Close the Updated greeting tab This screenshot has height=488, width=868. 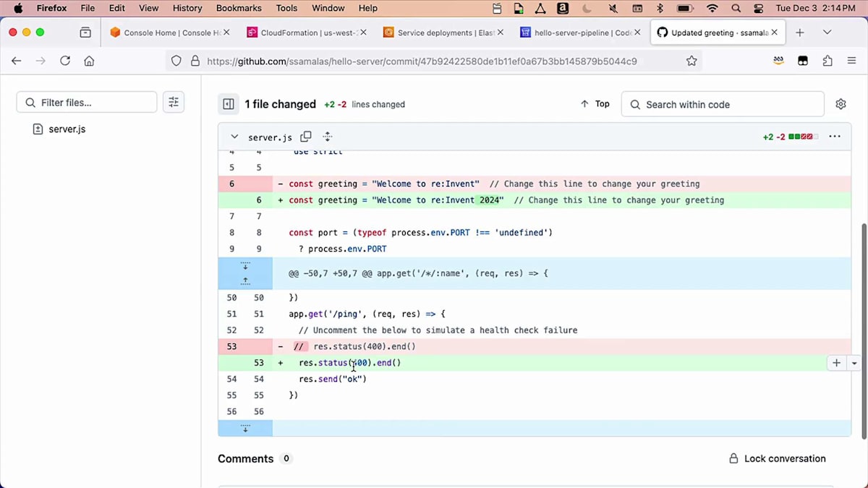(x=775, y=33)
